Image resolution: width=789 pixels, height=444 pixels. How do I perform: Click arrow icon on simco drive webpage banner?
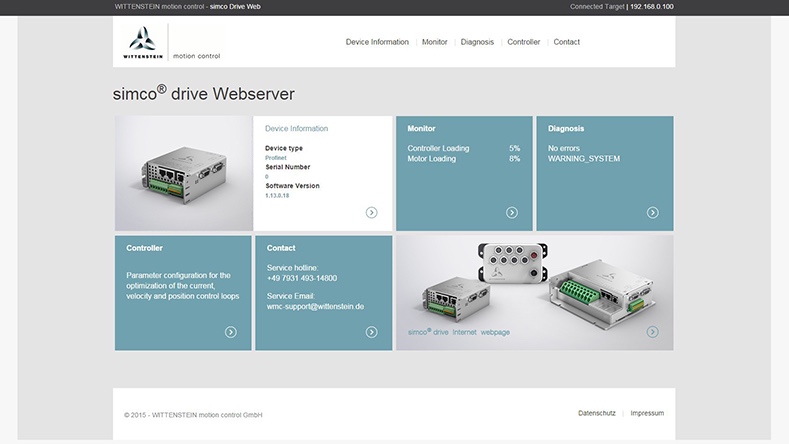tap(652, 332)
